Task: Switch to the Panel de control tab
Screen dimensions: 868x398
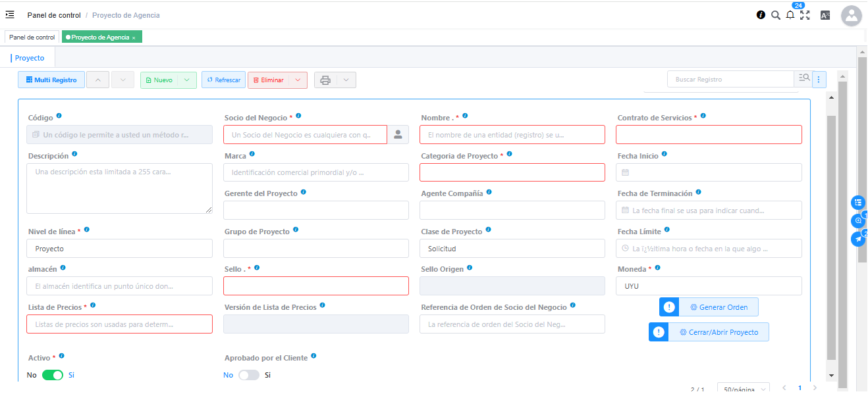Action: click(32, 37)
